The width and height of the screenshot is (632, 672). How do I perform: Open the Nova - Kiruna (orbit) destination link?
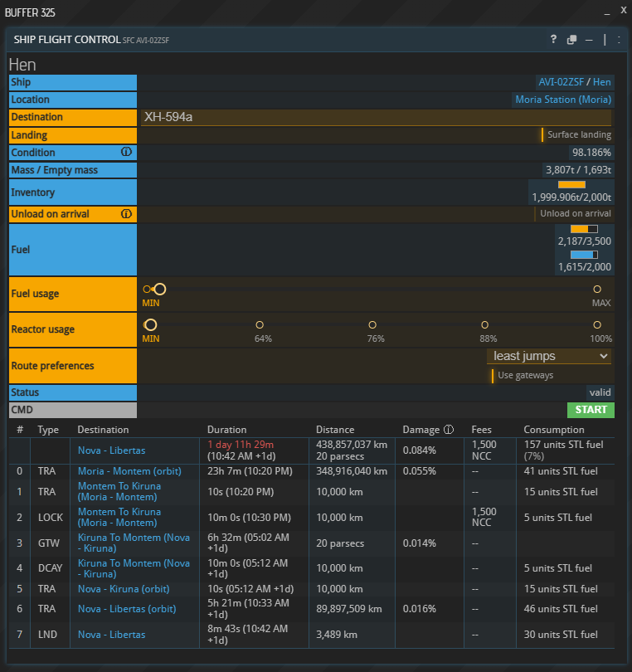point(123,589)
